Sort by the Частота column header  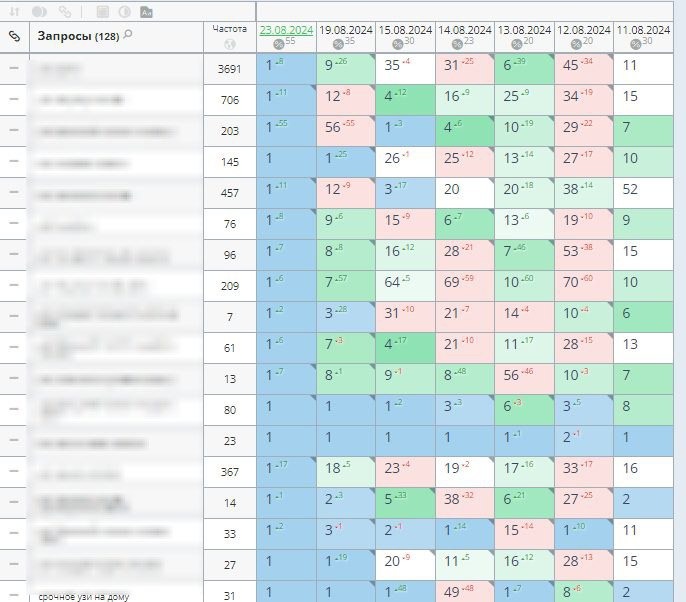click(230, 29)
